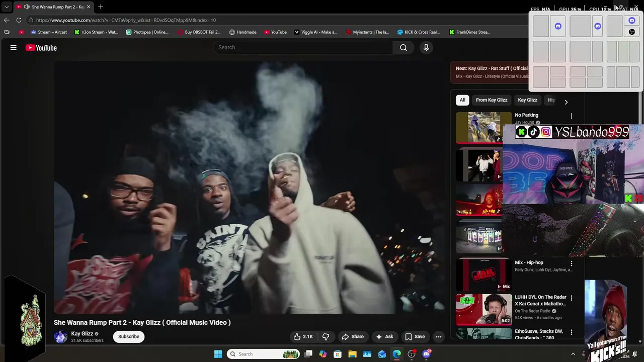Open options for the Mix - Hip-hop item
644x362 pixels.
coord(571,263)
